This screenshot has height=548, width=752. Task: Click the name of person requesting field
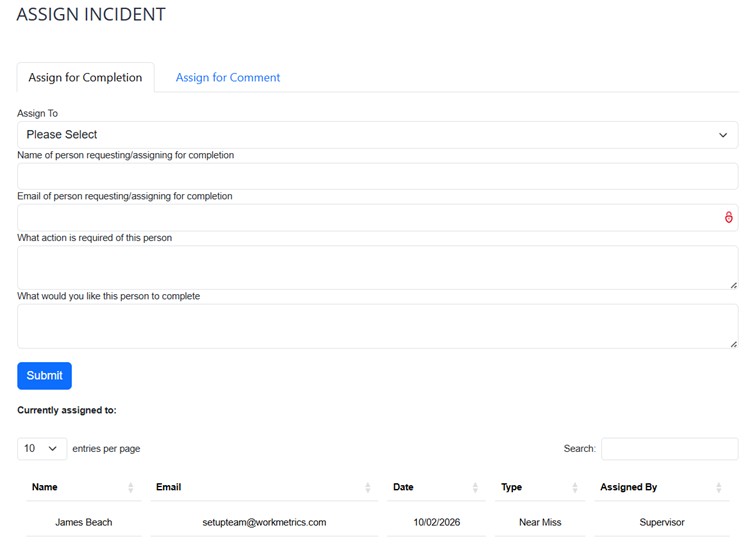point(377,176)
